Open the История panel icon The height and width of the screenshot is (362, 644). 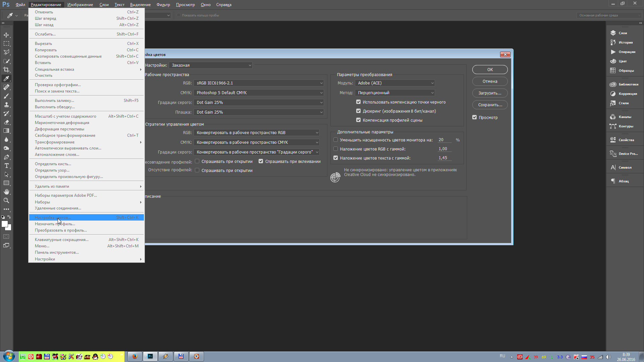613,42
